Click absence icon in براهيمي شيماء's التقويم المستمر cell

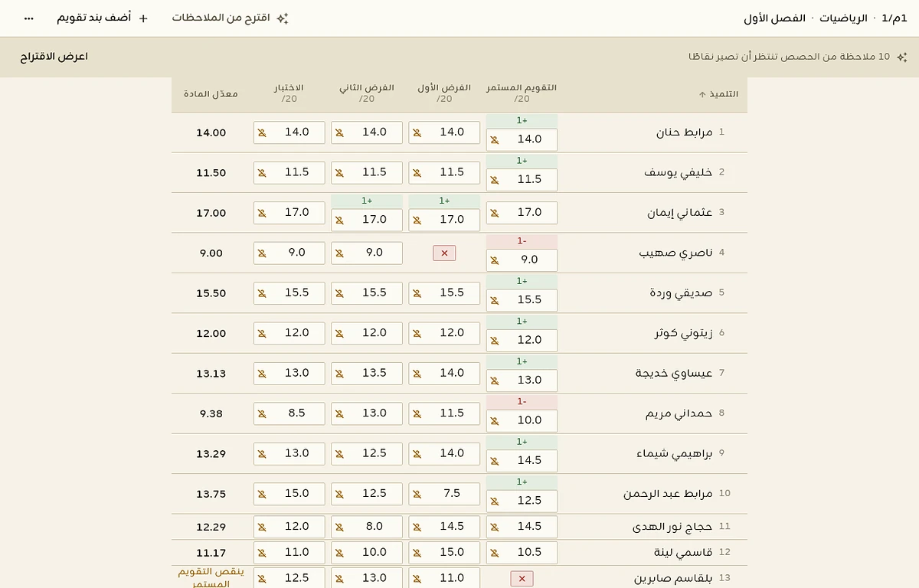[494, 461]
